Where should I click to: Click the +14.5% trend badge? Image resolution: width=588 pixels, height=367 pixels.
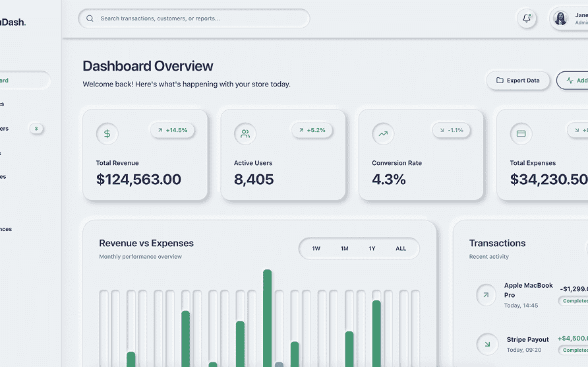[173, 130]
